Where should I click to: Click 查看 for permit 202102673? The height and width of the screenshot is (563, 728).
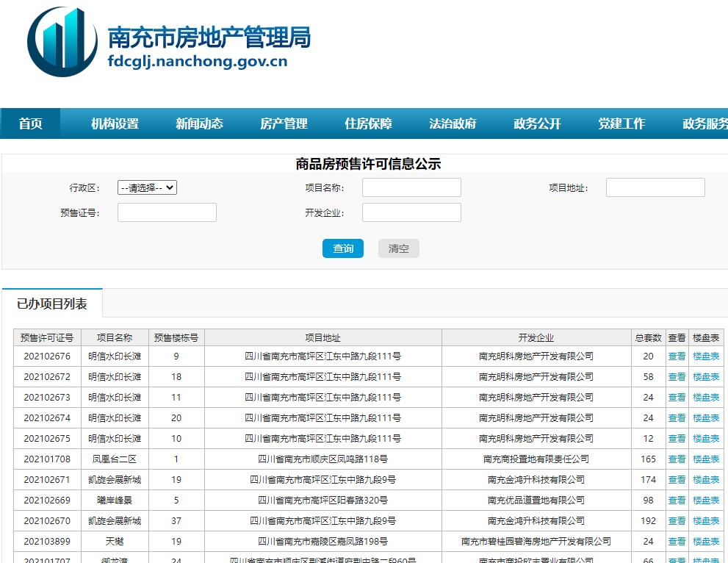coord(677,397)
